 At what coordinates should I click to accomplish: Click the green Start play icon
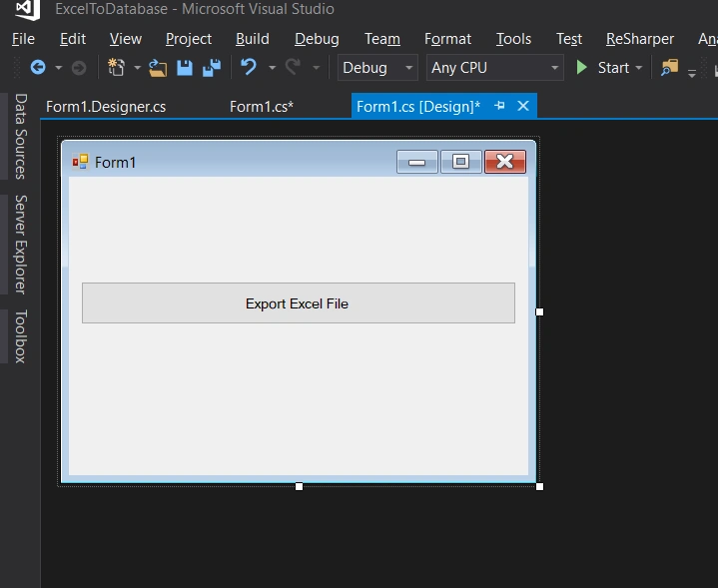point(581,67)
